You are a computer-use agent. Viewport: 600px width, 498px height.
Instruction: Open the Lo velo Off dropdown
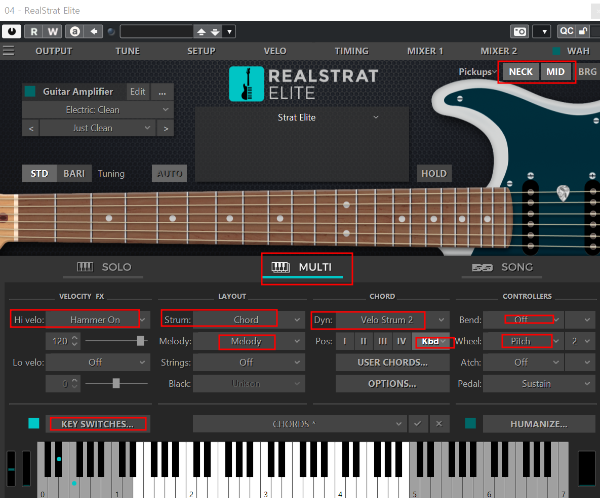click(98, 362)
